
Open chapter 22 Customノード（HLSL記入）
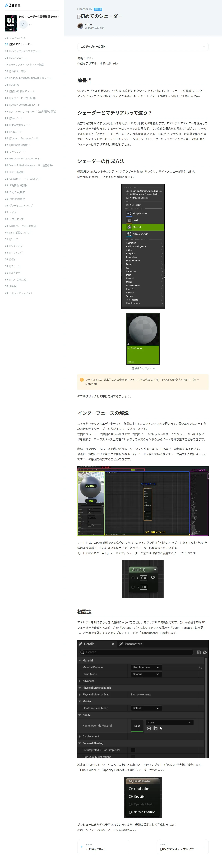[x=22, y=179]
